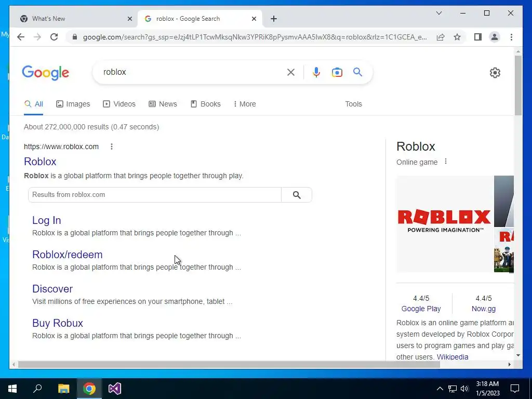This screenshot has width=532, height=399.
Task: Open the notification center icon
Action: [515, 389]
